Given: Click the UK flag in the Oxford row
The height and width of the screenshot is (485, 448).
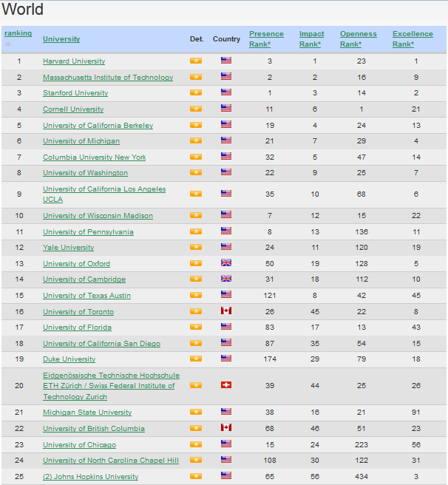Looking at the screenshot, I should [226, 263].
